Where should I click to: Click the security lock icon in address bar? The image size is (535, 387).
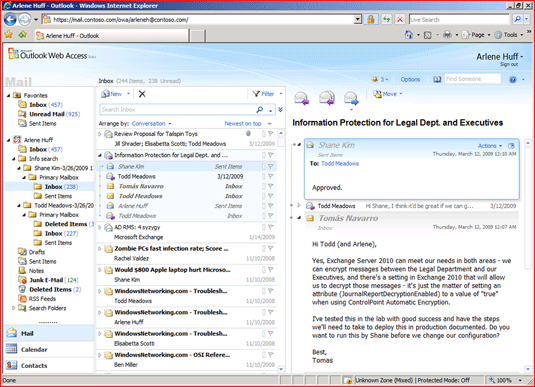click(371, 19)
